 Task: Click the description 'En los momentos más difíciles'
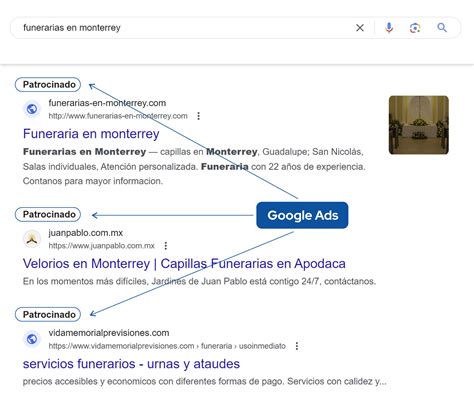click(x=199, y=281)
